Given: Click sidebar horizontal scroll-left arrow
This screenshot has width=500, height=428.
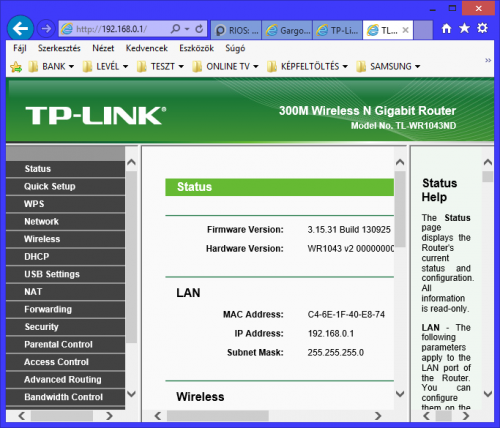Looking at the screenshot, I should click(22, 416).
